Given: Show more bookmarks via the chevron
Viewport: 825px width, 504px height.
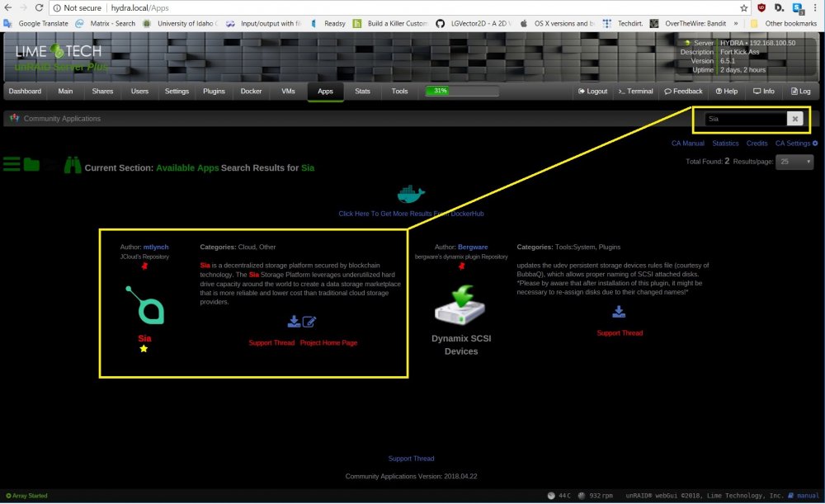Looking at the screenshot, I should [736, 23].
